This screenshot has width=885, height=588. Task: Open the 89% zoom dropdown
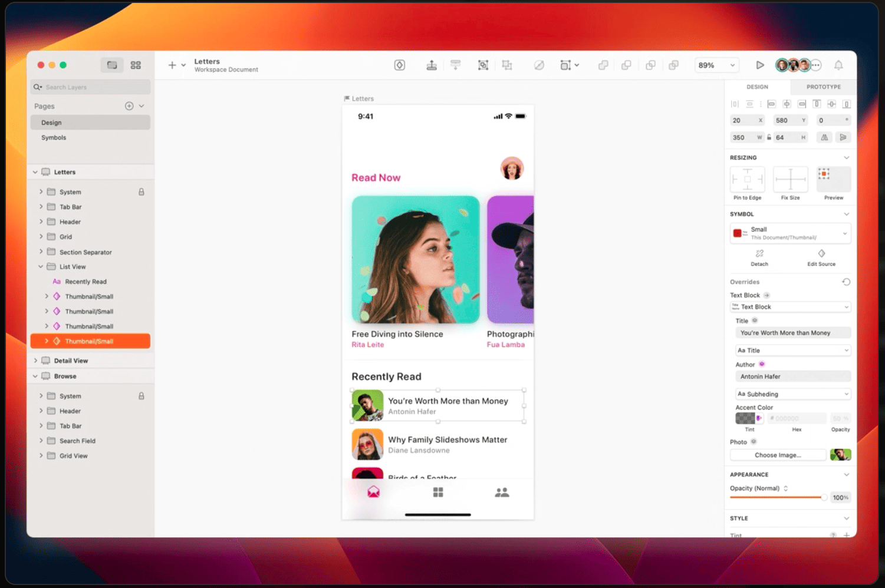716,65
